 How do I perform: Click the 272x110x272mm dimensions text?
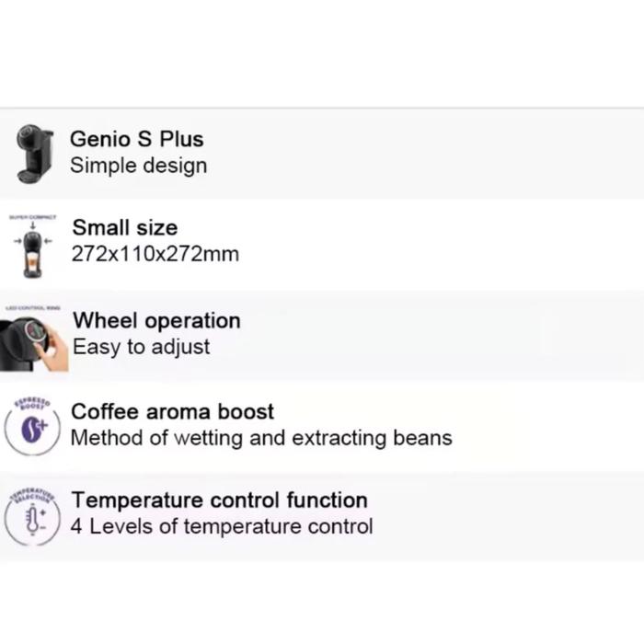[x=155, y=253]
